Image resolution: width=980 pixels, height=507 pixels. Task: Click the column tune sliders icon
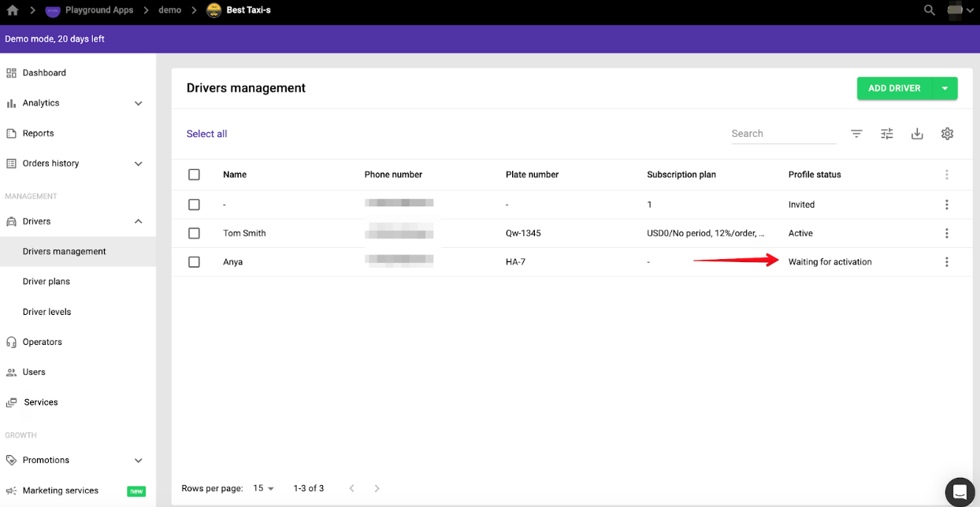coord(887,134)
